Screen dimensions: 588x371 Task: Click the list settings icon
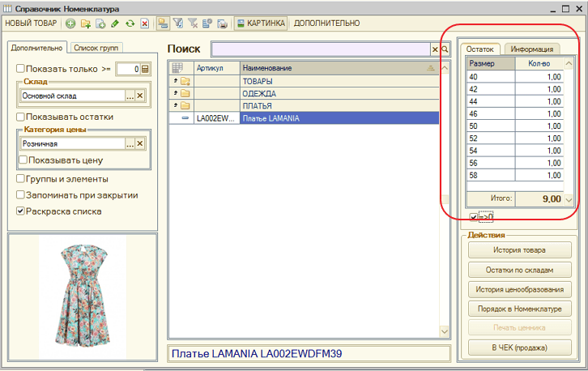(x=207, y=23)
